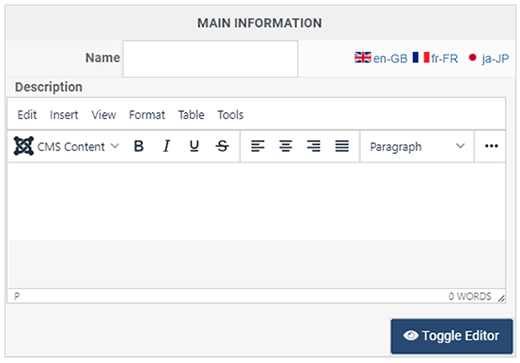The height and width of the screenshot is (363, 520).
Task: Open the Table menu
Action: [x=191, y=115]
